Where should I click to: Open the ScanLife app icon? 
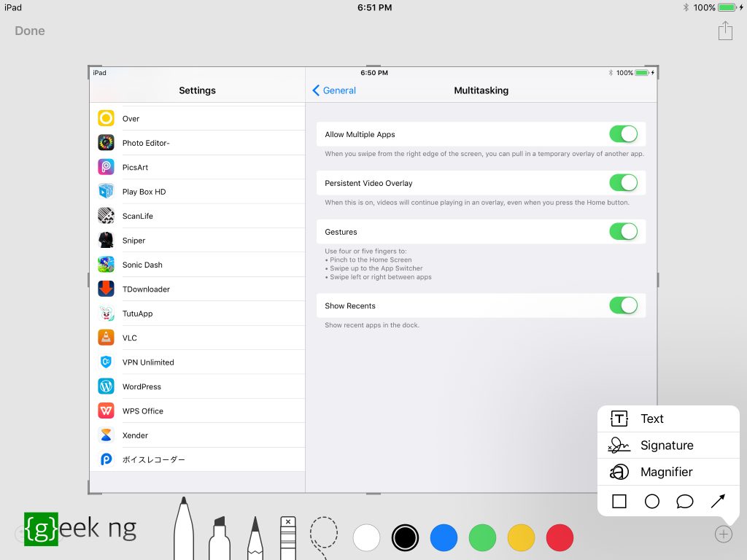[106, 216]
